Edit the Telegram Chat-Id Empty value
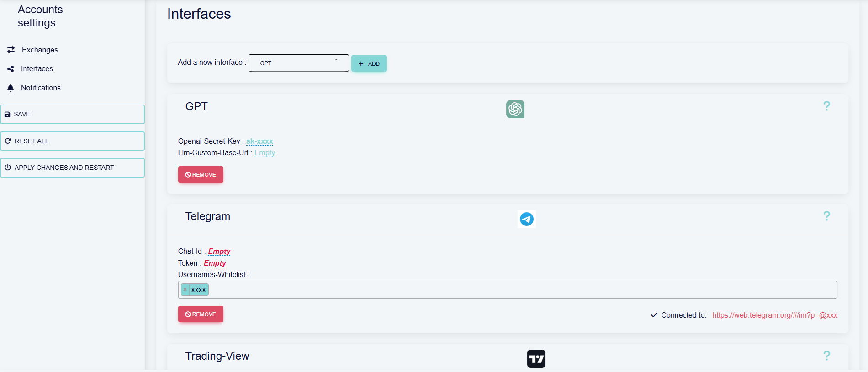Screen dimensions: 868x372 (x=219, y=251)
